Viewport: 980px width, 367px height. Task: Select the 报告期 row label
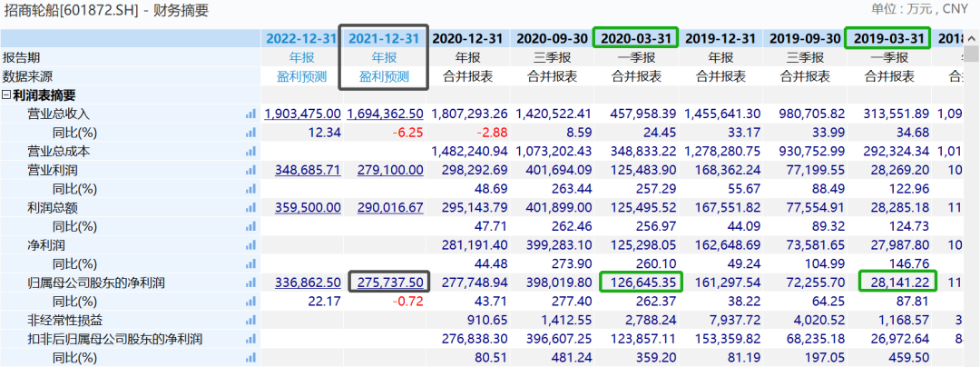[x=21, y=57]
